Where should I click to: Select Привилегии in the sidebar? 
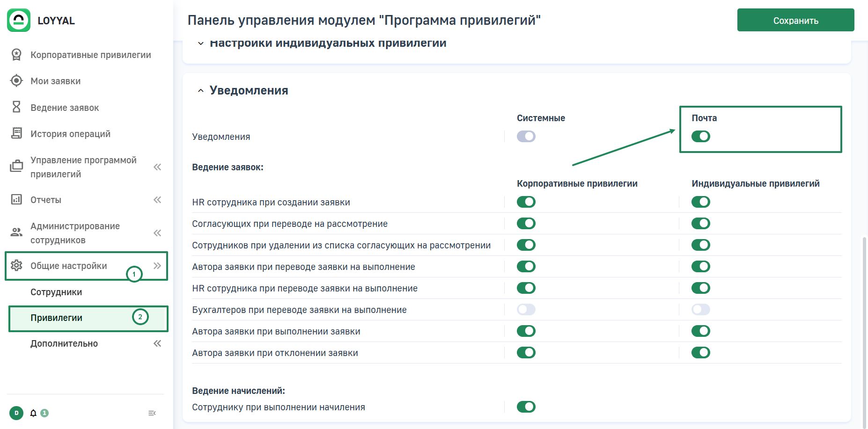(x=56, y=318)
